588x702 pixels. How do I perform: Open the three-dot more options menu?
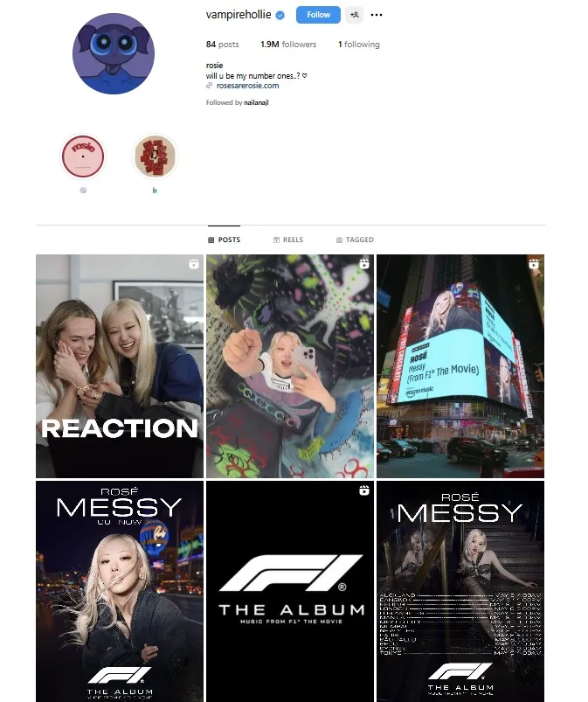click(377, 15)
